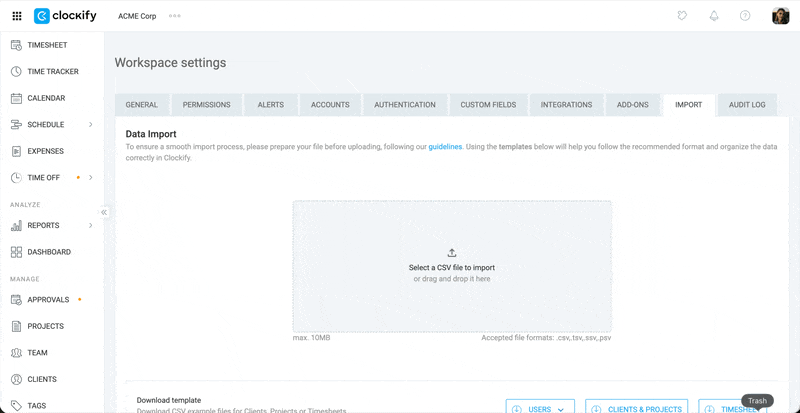Image resolution: width=800 pixels, height=413 pixels.
Task: Open Timesheet from the sidebar
Action: pyautogui.click(x=46, y=45)
